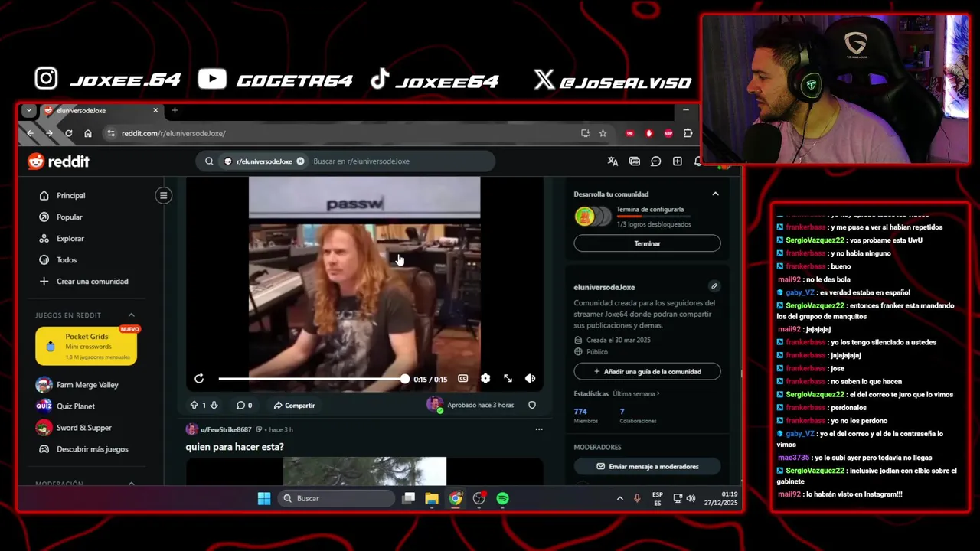Open Spotify from taskbar
This screenshot has height=551, width=980.
pos(502,499)
